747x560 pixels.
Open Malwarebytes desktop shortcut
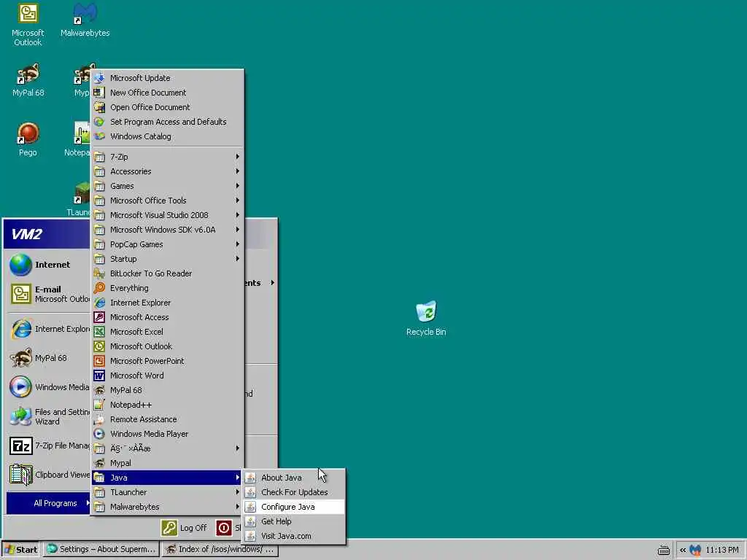coord(85,20)
